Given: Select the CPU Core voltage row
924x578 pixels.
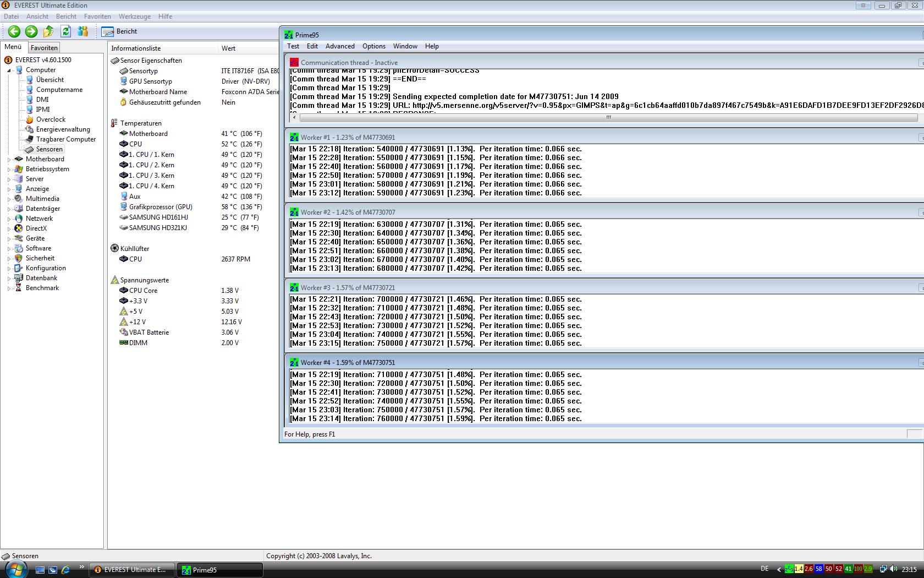Looking at the screenshot, I should [194, 291].
